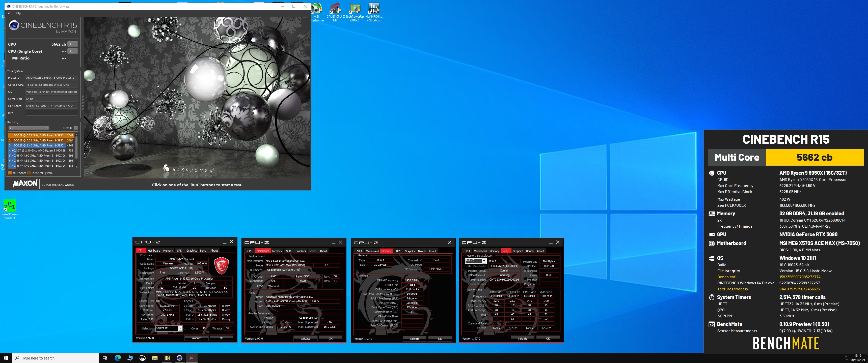Click the taskbar clock showing 16:16
The width and height of the screenshot is (868, 363).
pos(858,358)
